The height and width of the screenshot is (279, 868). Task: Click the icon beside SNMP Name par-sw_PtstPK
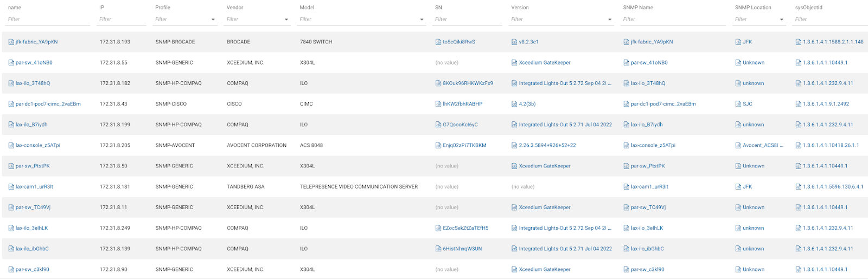(627, 166)
